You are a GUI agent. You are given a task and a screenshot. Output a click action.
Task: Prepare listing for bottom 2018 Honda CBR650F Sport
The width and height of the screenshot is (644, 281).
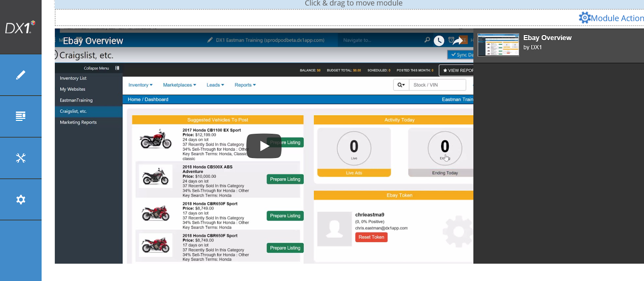click(x=285, y=248)
